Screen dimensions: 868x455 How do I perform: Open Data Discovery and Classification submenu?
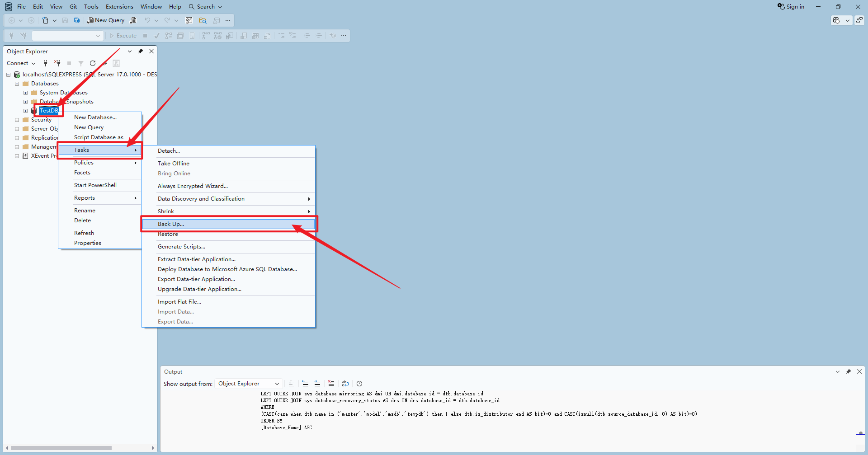(228, 199)
